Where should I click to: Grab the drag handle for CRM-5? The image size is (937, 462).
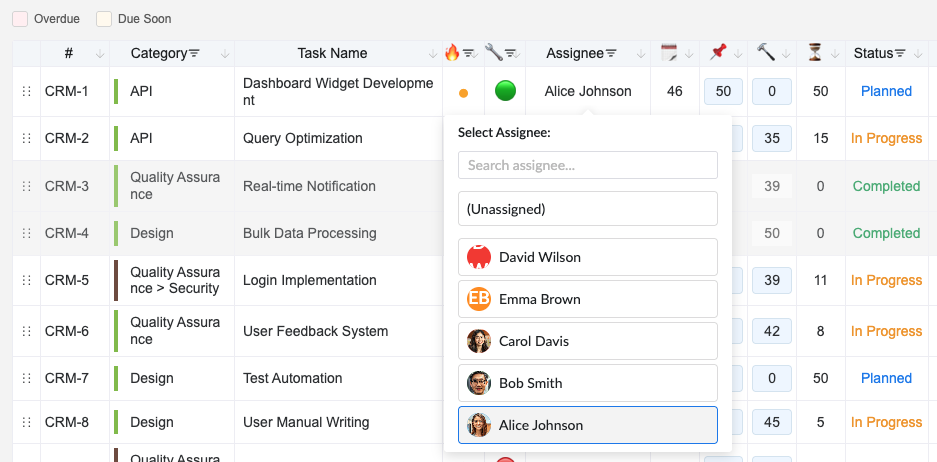click(26, 280)
